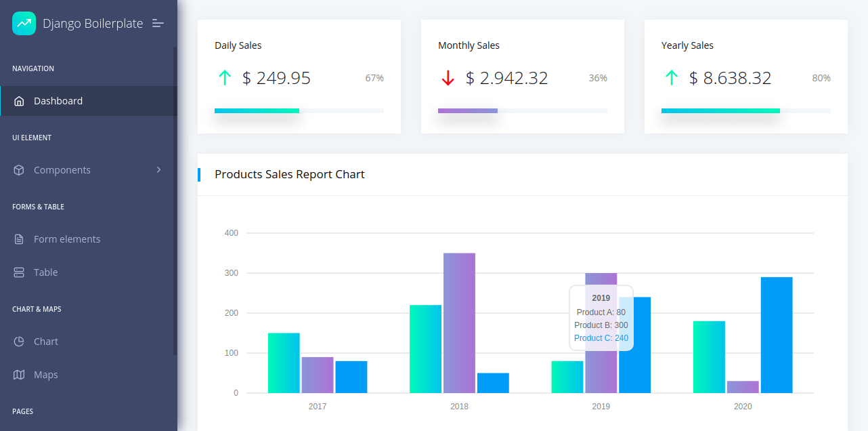Viewport: 868px width, 431px height.
Task: Click the sidebar vertical scrollbar
Action: [x=175, y=201]
